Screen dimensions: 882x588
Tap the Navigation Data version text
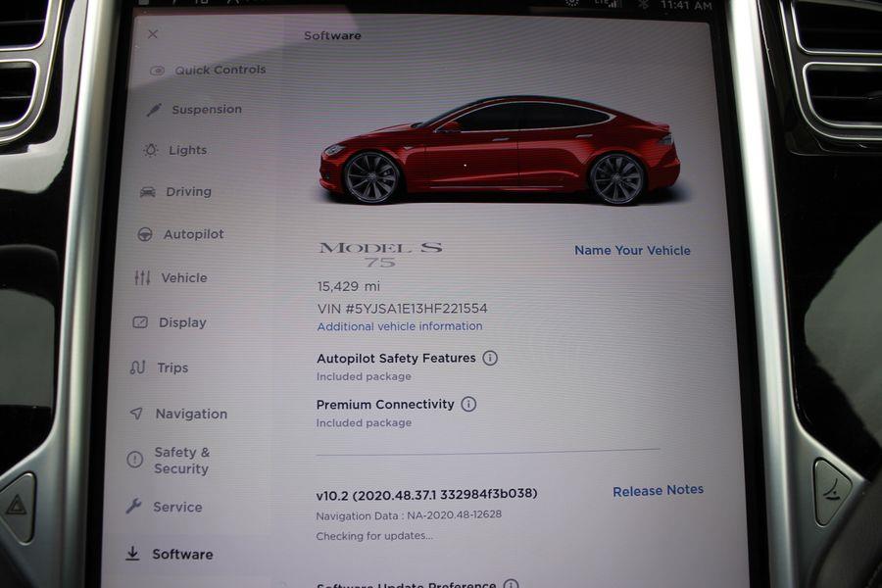point(409,514)
